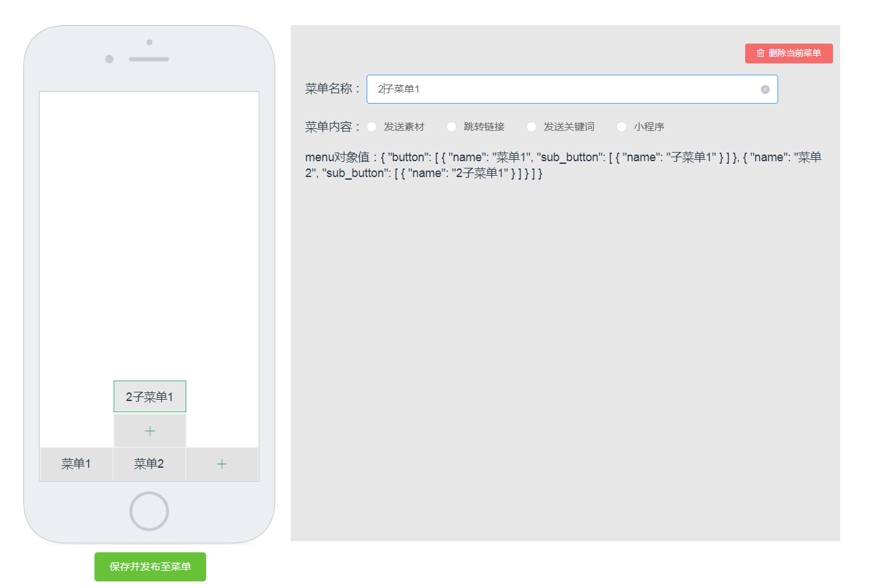This screenshot has width=870, height=588.
Task: Select the 2子菜单1 submenu item
Action: pyautogui.click(x=150, y=396)
